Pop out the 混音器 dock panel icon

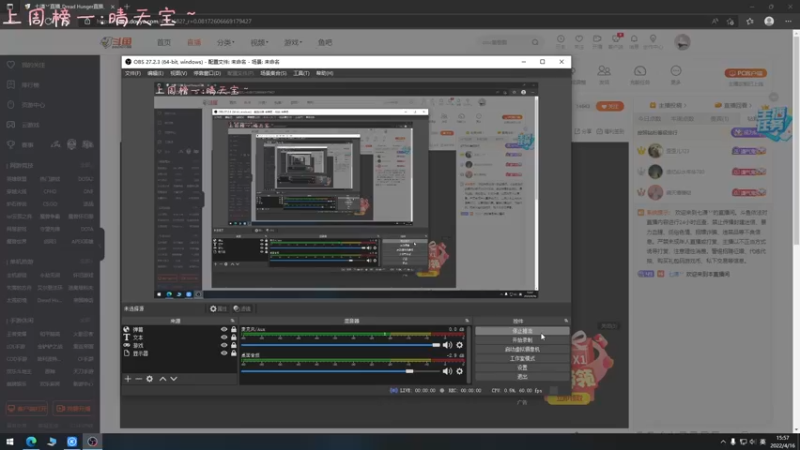(x=467, y=321)
